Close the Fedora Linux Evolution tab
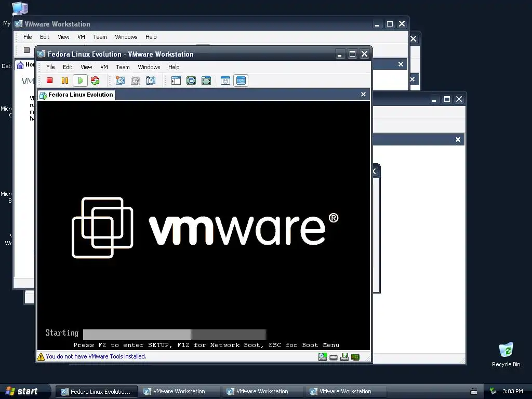 pyautogui.click(x=363, y=95)
